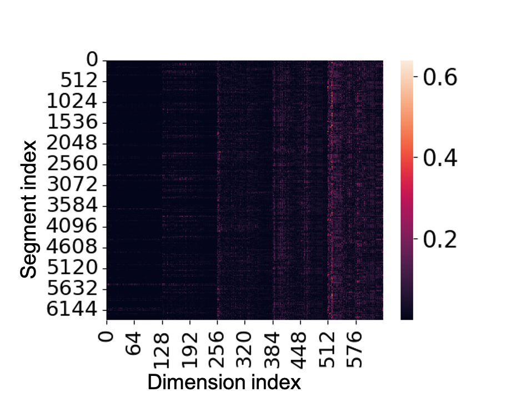
Task: Click the y-axis tick label 4096
Action: [72, 226]
